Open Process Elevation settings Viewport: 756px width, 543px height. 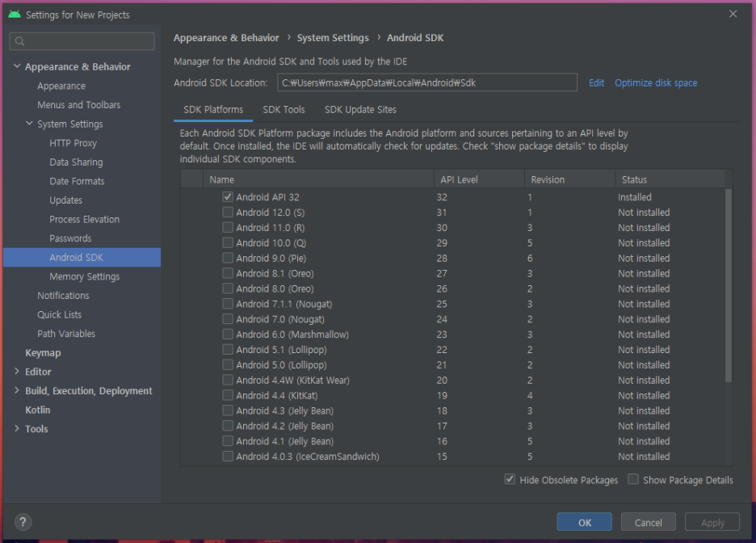click(x=84, y=219)
